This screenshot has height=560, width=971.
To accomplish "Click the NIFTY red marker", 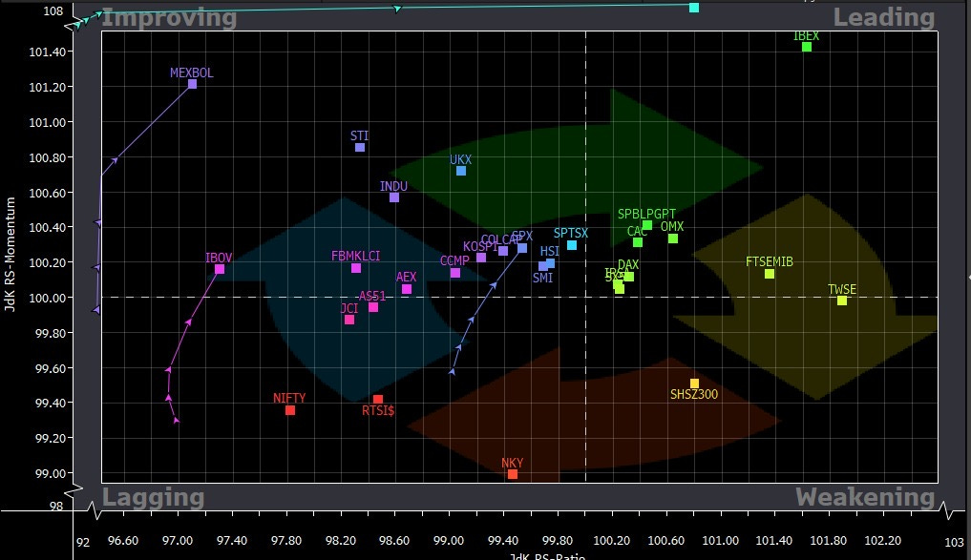I will [290, 410].
